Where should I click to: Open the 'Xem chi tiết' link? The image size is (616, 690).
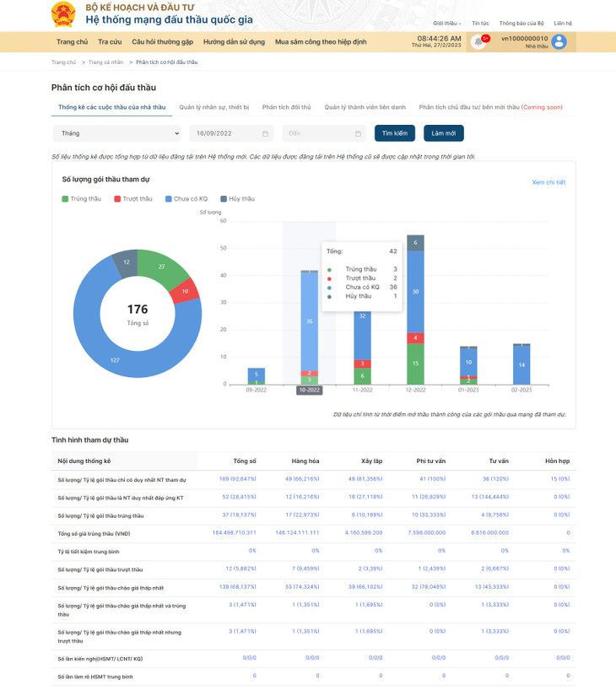548,182
